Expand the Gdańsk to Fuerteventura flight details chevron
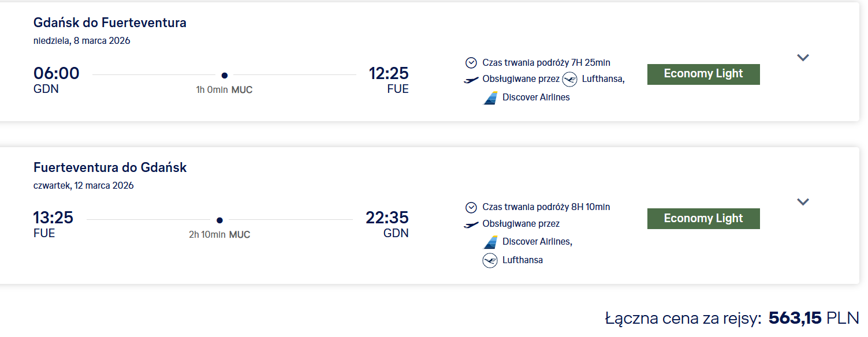Viewport: 868px width, 337px height. [803, 58]
